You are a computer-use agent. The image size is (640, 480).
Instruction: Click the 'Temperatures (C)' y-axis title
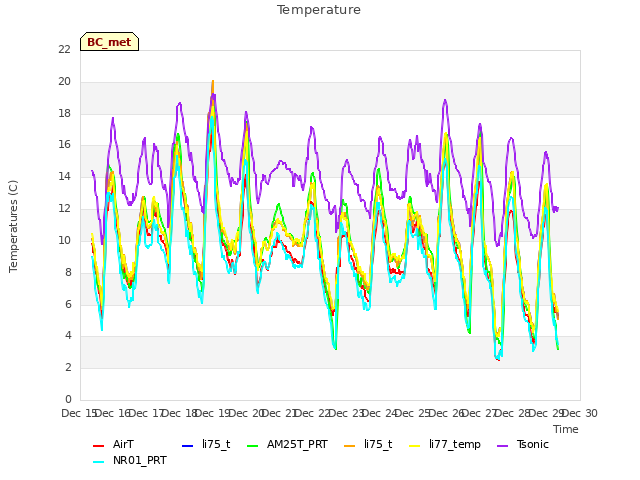13,226
